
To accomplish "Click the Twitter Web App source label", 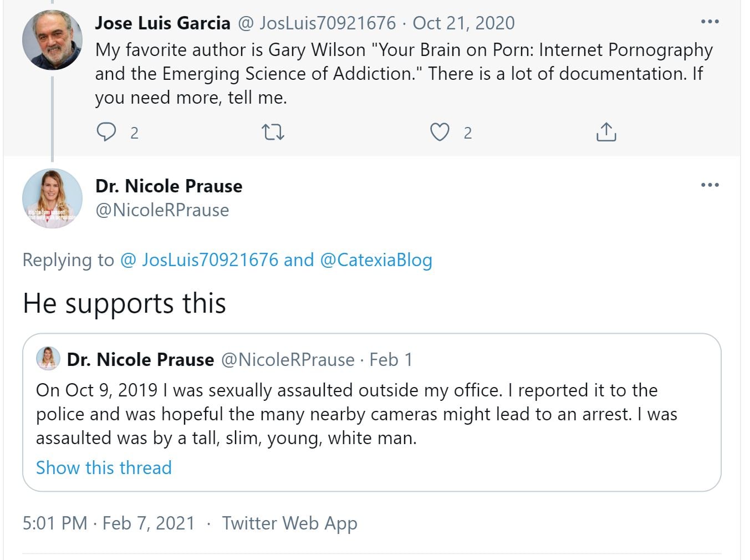I will pyautogui.click(x=289, y=523).
